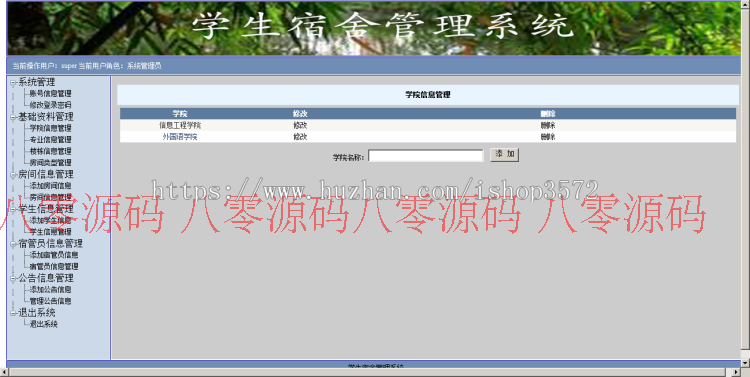Click the 基础资料管理 group label
This screenshot has height=377, width=750.
pos(46,117)
